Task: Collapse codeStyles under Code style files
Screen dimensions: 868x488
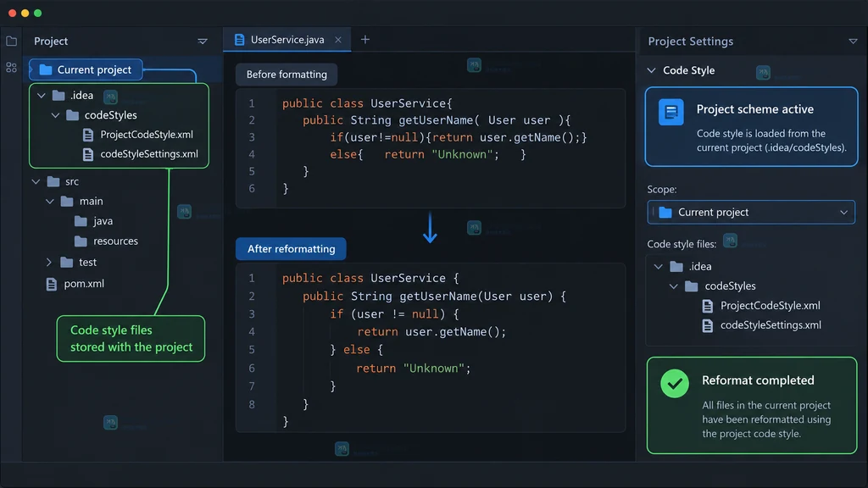Action: pos(674,286)
